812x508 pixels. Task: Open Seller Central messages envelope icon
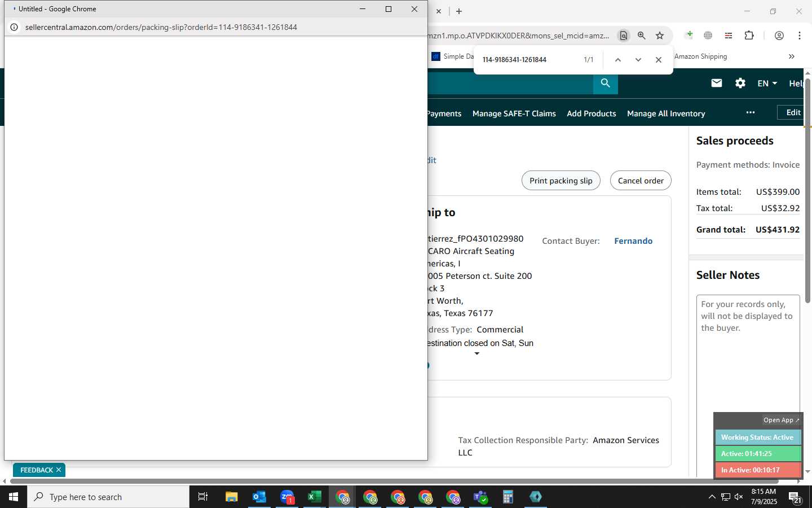pos(717,84)
